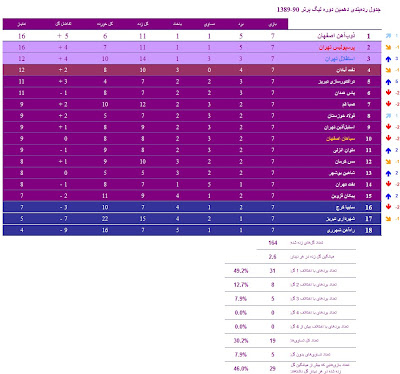Select the leftmost header column of the table
Image resolution: width=400 pixels, height=374 pixels.
pyautogui.click(x=22, y=24)
